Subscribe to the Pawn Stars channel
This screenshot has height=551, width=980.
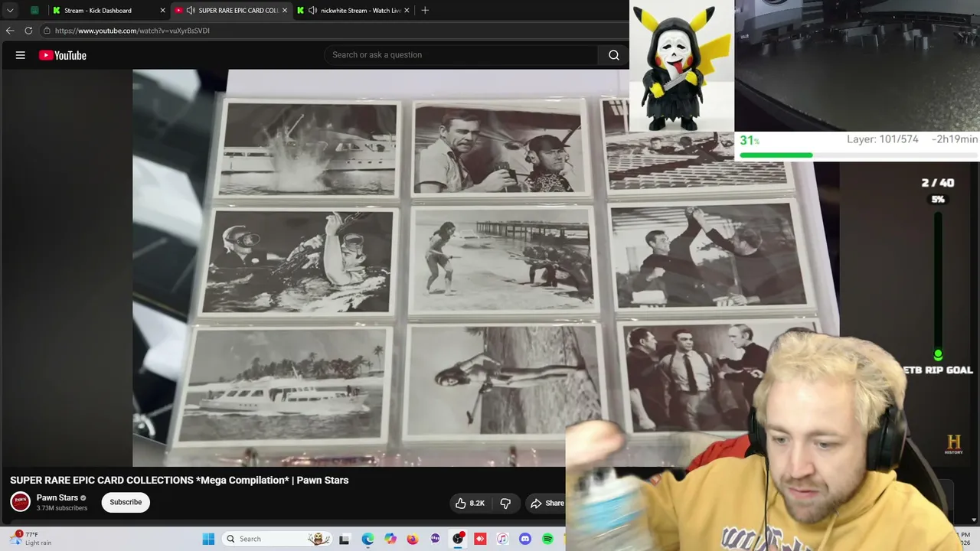tap(126, 502)
